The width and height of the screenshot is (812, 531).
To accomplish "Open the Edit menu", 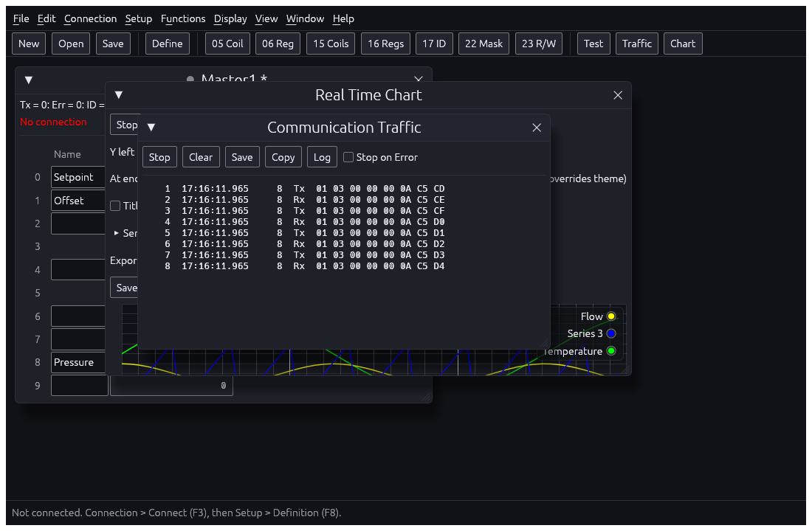I will coord(46,18).
